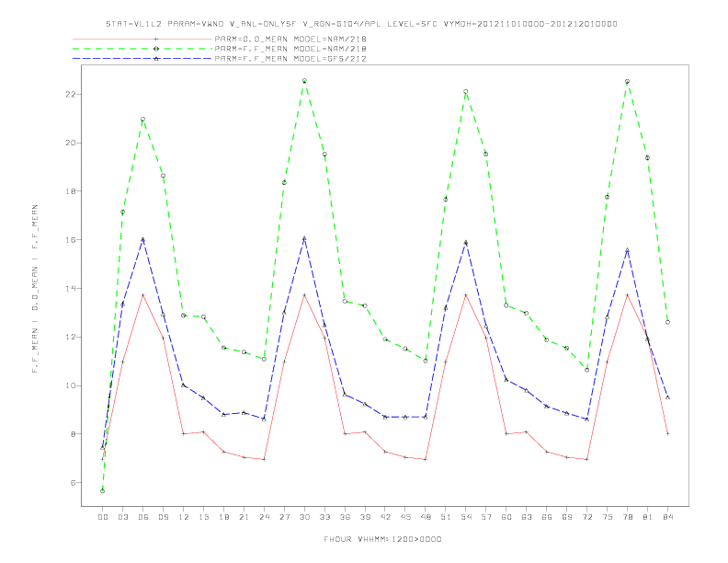Click x-axis tick label 30
This screenshot has height=563, width=728.
click(304, 517)
